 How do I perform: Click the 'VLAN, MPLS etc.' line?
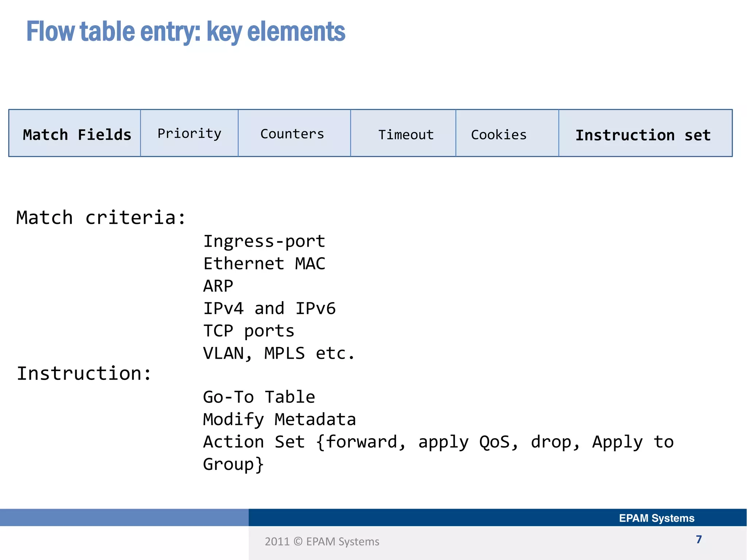(x=279, y=353)
